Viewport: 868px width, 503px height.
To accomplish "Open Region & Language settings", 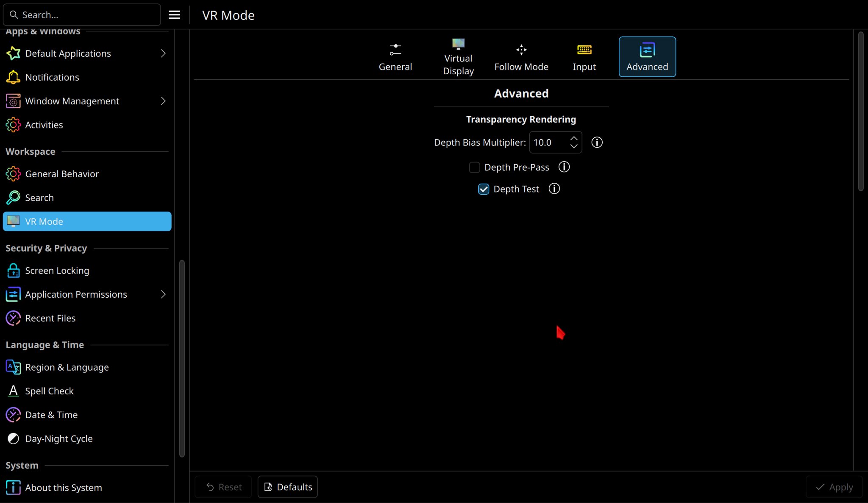I will (x=67, y=367).
